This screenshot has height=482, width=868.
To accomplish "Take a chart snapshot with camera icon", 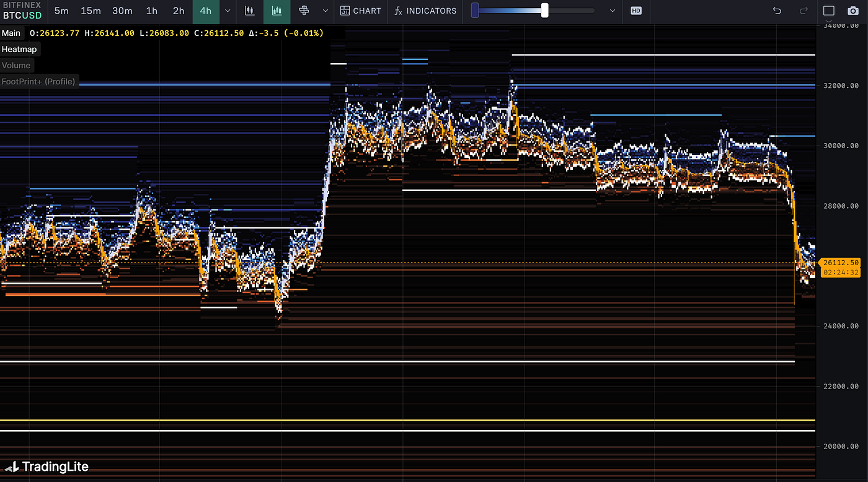I will pyautogui.click(x=852, y=11).
